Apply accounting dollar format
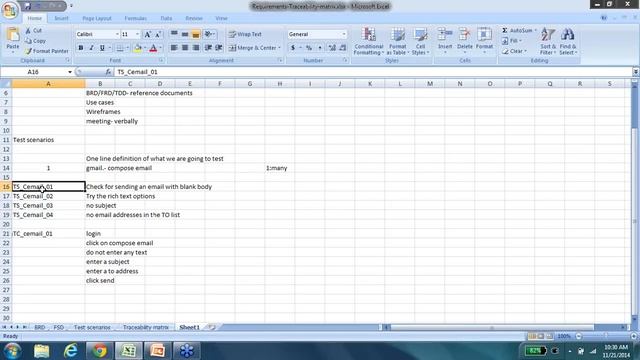The image size is (640, 360). (x=293, y=48)
